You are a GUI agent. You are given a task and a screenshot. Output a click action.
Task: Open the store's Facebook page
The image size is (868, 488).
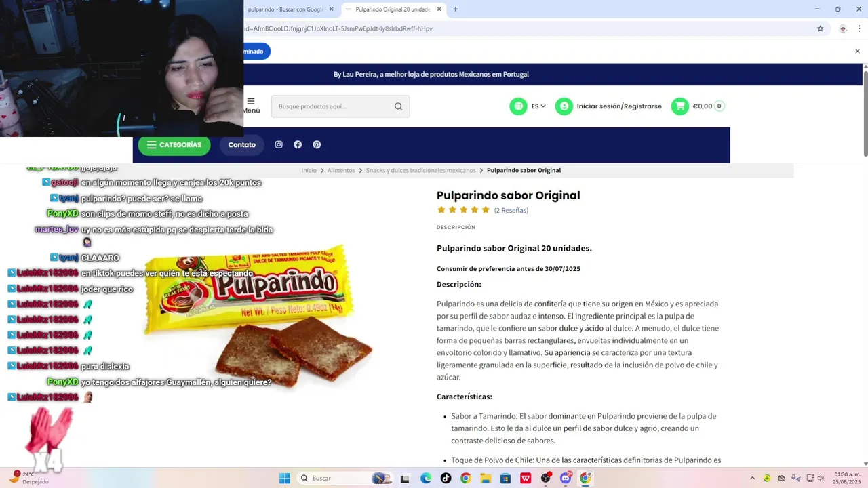point(298,144)
